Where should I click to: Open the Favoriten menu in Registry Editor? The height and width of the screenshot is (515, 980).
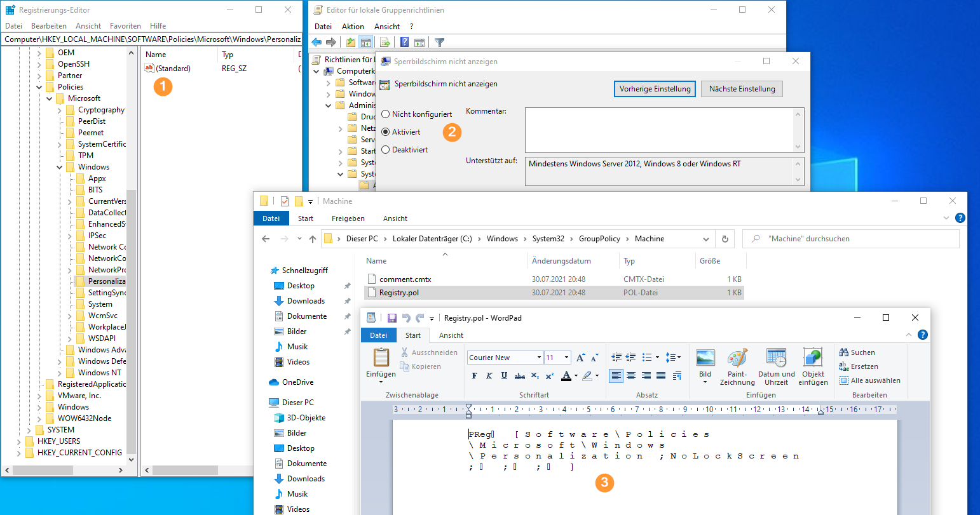(x=125, y=26)
